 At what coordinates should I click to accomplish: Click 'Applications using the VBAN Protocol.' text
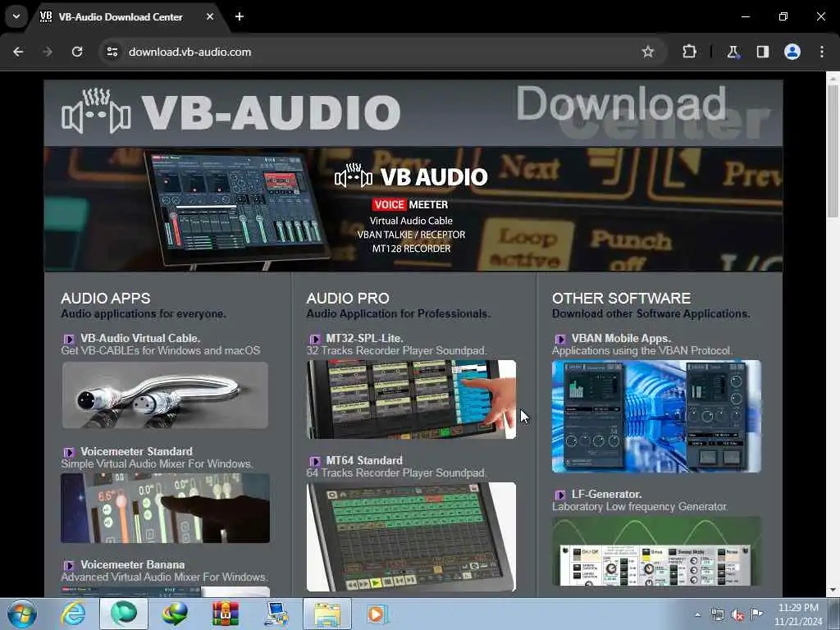(641, 351)
